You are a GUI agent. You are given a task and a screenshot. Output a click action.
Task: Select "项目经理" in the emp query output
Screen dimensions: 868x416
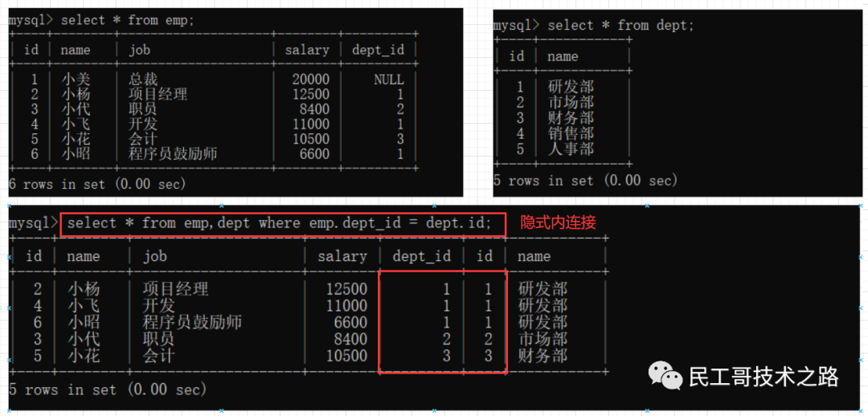(x=158, y=94)
